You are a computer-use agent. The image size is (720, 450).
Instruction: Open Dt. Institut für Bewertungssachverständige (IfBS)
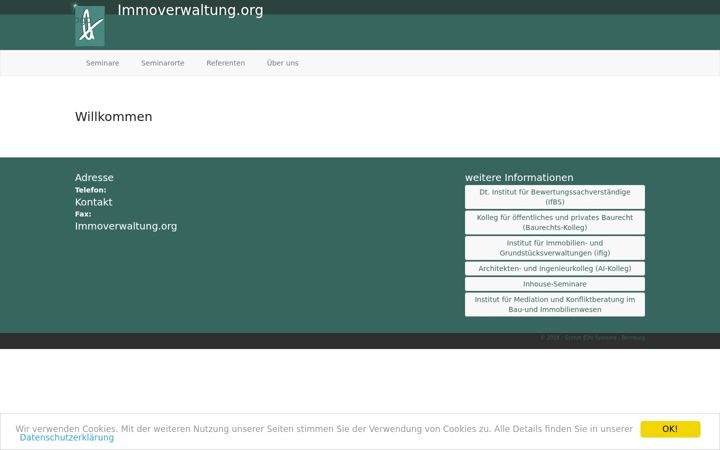coord(555,197)
